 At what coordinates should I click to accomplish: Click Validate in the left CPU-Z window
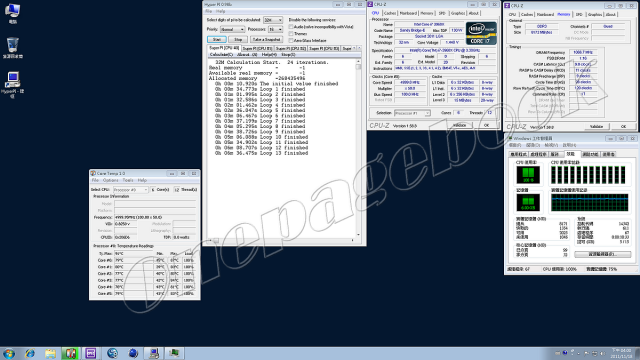pyautogui.click(x=460, y=125)
